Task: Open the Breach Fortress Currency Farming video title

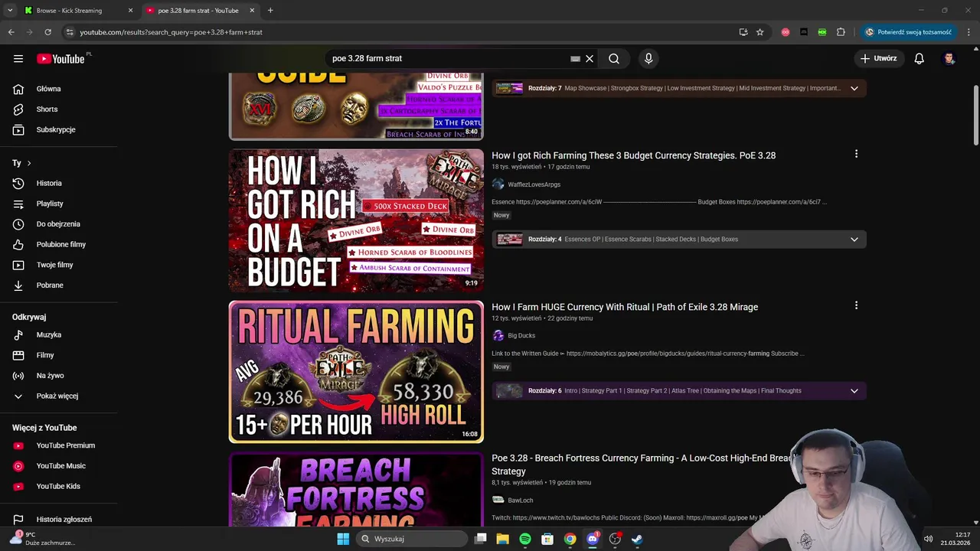Action: [x=642, y=465]
